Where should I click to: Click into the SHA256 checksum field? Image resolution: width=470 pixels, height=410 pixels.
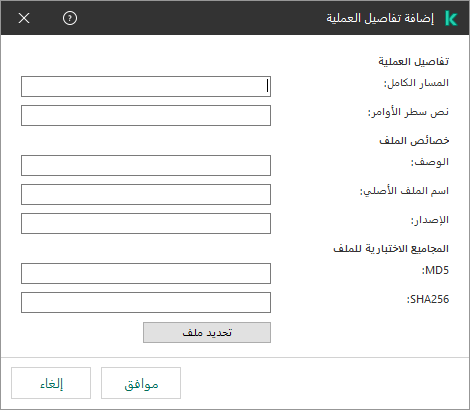coord(146,302)
